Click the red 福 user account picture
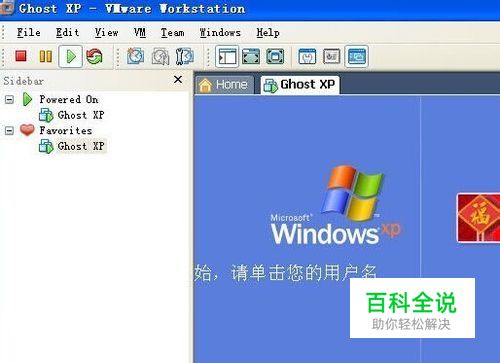 479,218
